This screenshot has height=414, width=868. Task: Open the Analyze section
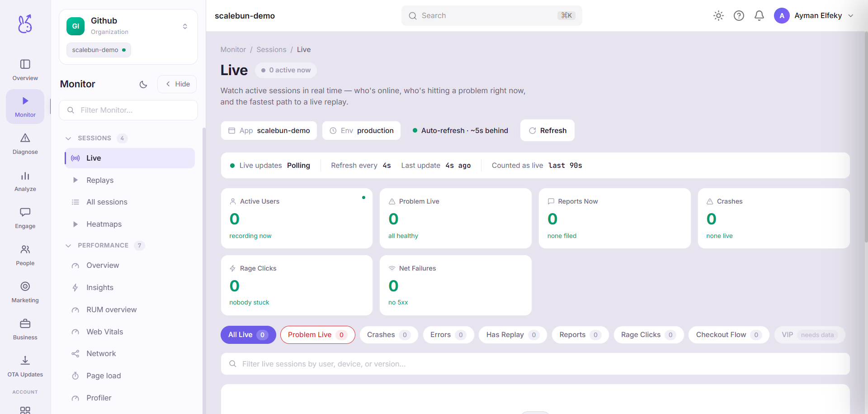pos(25,181)
